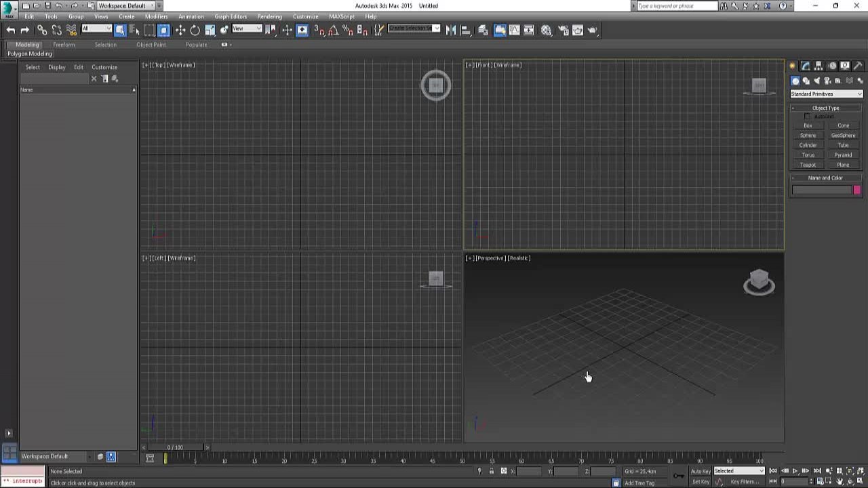
Task: Click the Select and Place tool
Action: click(x=224, y=30)
